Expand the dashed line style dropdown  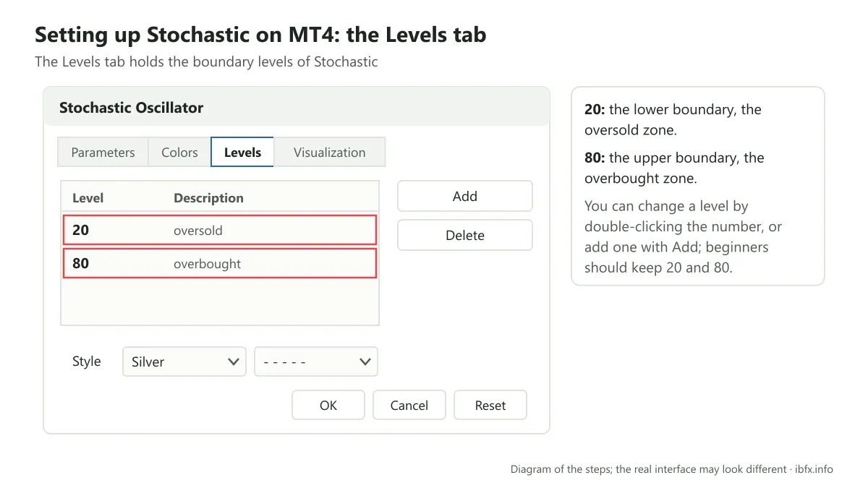[316, 361]
